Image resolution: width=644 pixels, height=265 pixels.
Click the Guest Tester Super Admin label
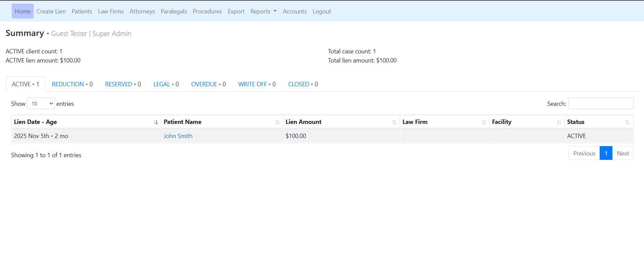91,34
